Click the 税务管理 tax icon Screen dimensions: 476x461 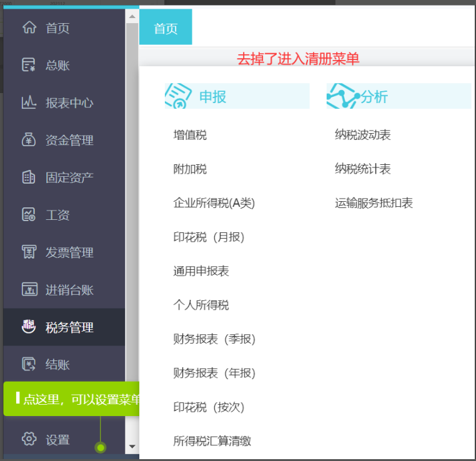(29, 327)
